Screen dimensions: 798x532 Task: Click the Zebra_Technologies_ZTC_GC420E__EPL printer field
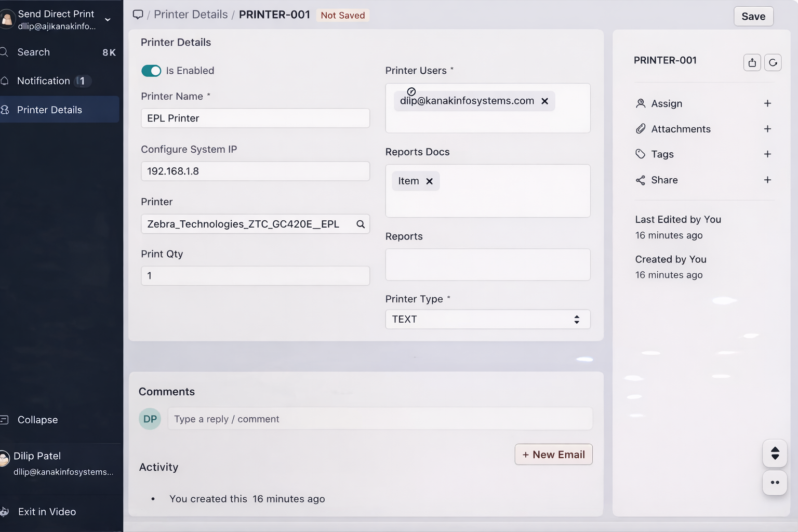click(255, 224)
